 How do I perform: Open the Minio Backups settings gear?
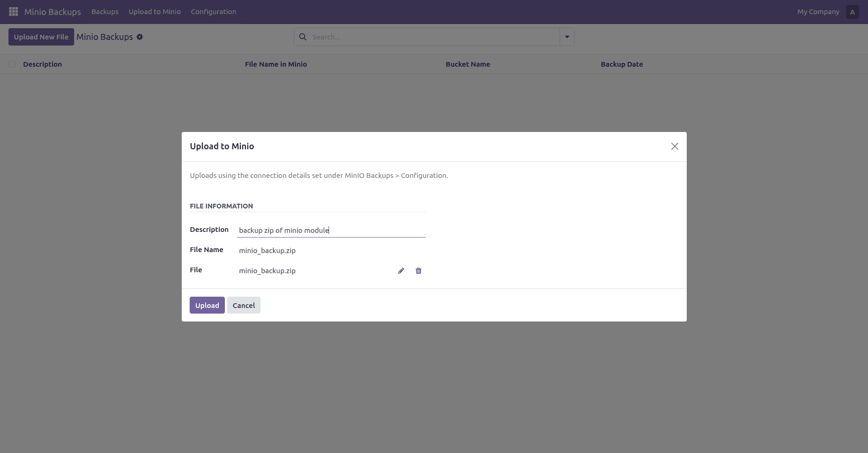tap(139, 37)
